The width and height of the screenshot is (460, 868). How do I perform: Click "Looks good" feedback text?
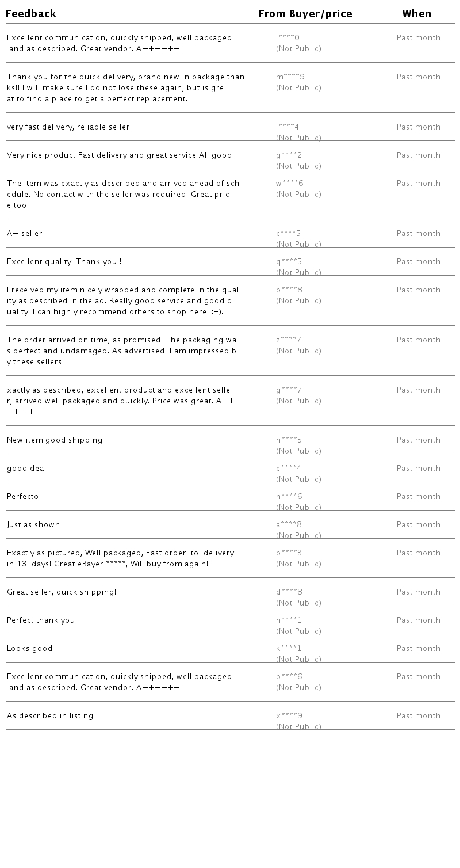(x=30, y=649)
